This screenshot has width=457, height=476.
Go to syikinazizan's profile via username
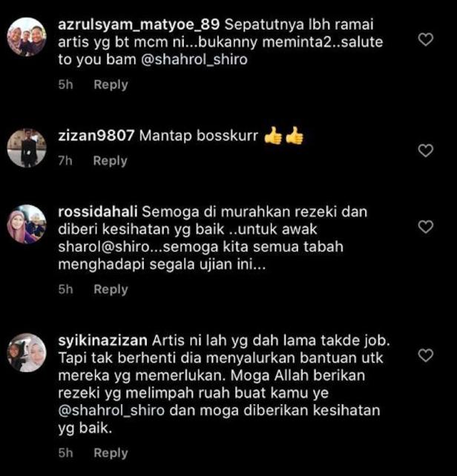(x=102, y=340)
